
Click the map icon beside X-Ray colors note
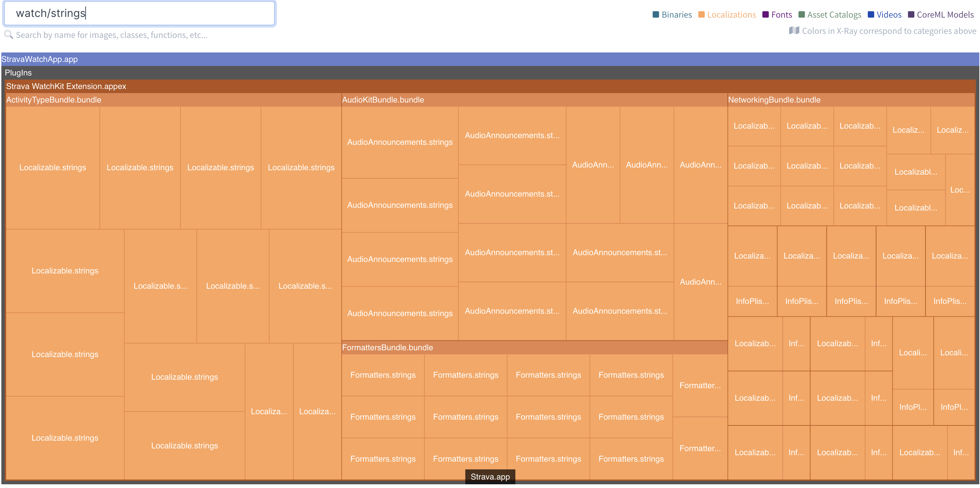tap(794, 30)
